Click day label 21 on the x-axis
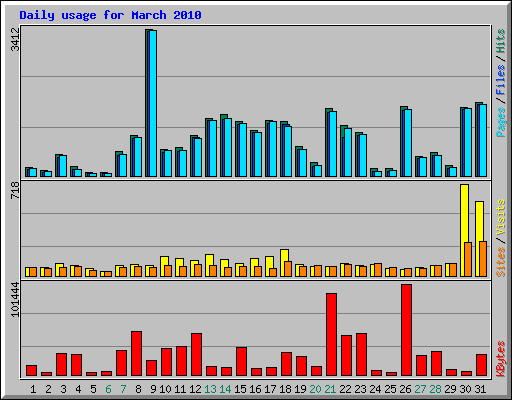This screenshot has width=512, height=400. [x=330, y=389]
